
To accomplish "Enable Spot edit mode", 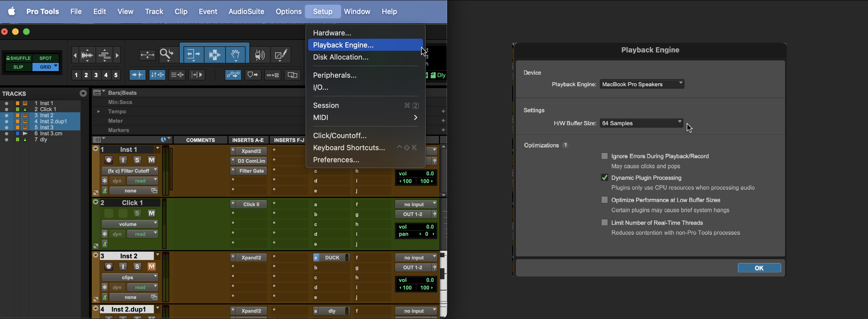I will (x=46, y=58).
